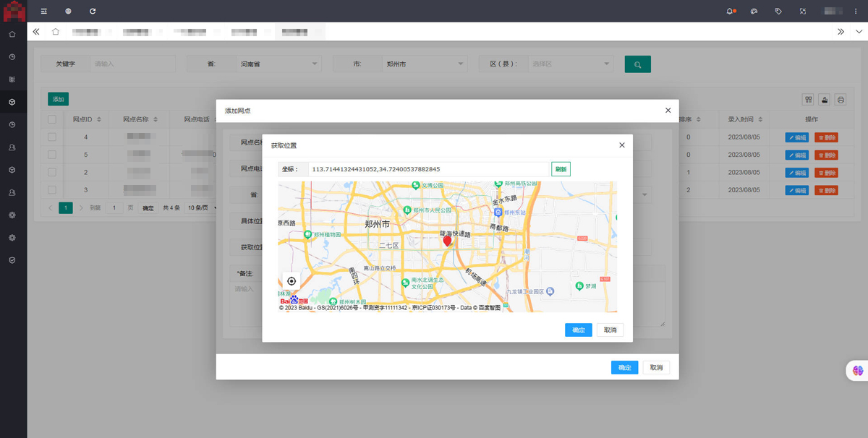Screen dimensions: 868x438
Task: Open the theme palette icon in header
Action: 754,12
